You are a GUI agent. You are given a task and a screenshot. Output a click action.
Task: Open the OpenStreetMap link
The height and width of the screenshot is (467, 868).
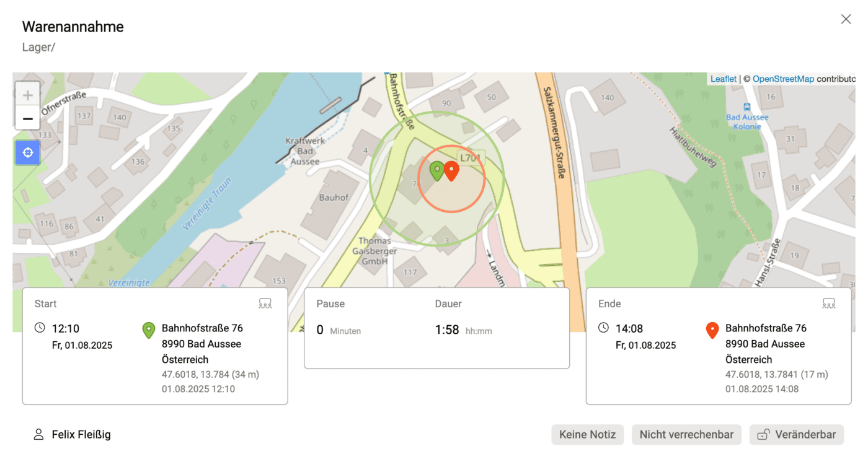[783, 79]
